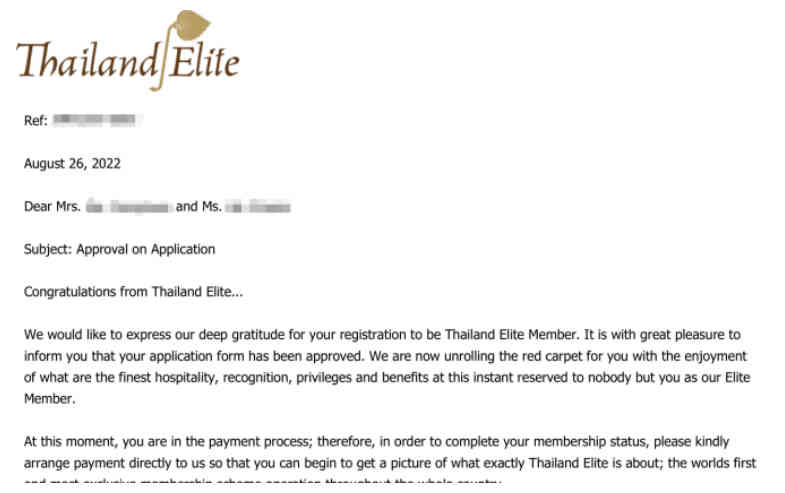Click the "Dear Mrs." salutation
The image size is (785, 493).
click(52, 207)
